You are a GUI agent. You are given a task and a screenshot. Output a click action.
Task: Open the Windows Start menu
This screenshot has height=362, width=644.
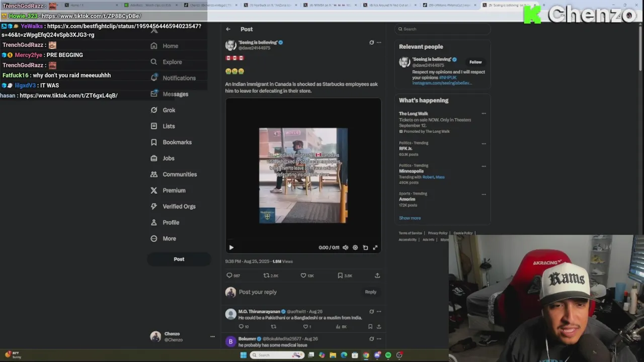tap(244, 355)
